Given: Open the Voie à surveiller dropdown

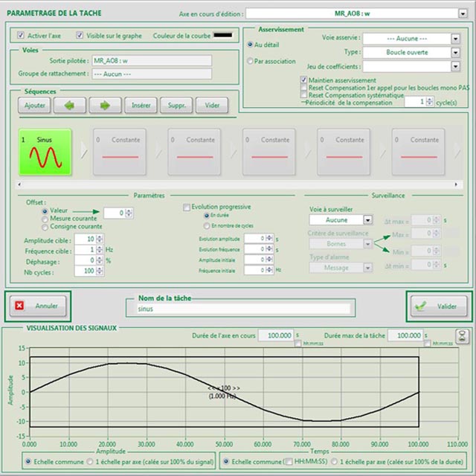Looking at the screenshot, I should [367, 220].
